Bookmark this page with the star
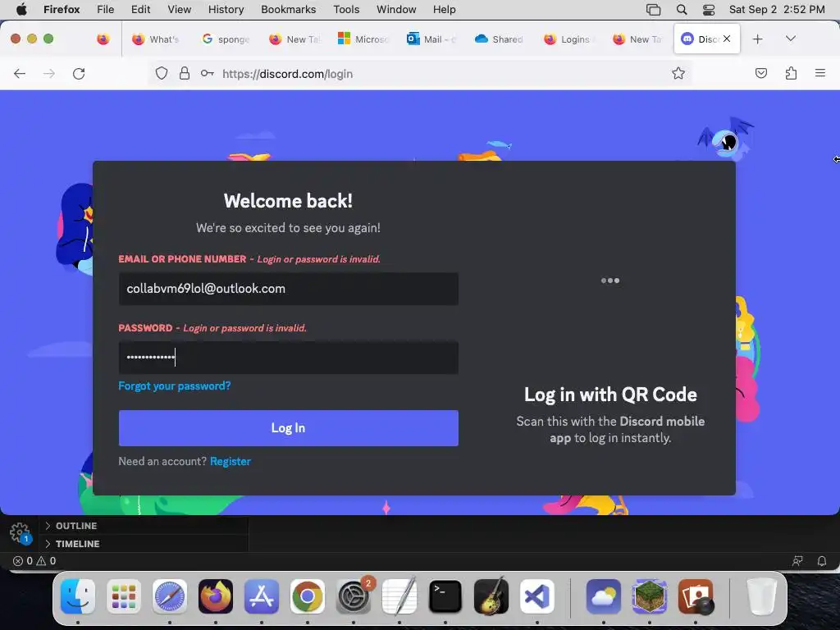 (678, 73)
